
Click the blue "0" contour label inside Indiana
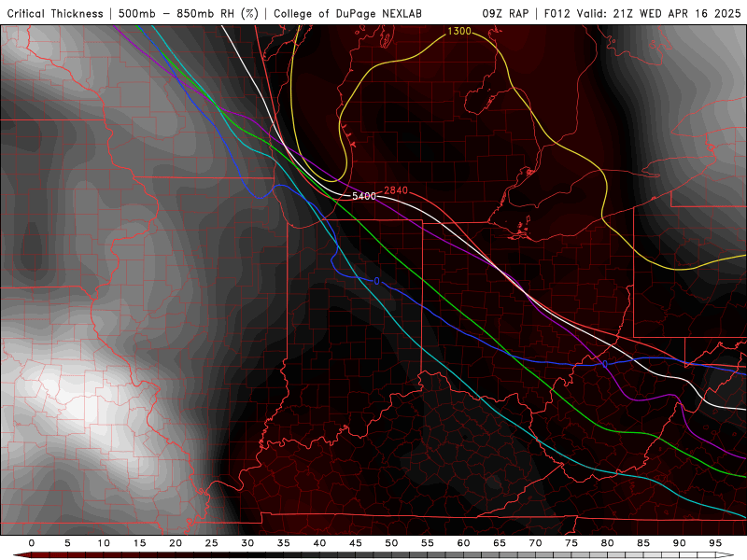[x=377, y=281]
